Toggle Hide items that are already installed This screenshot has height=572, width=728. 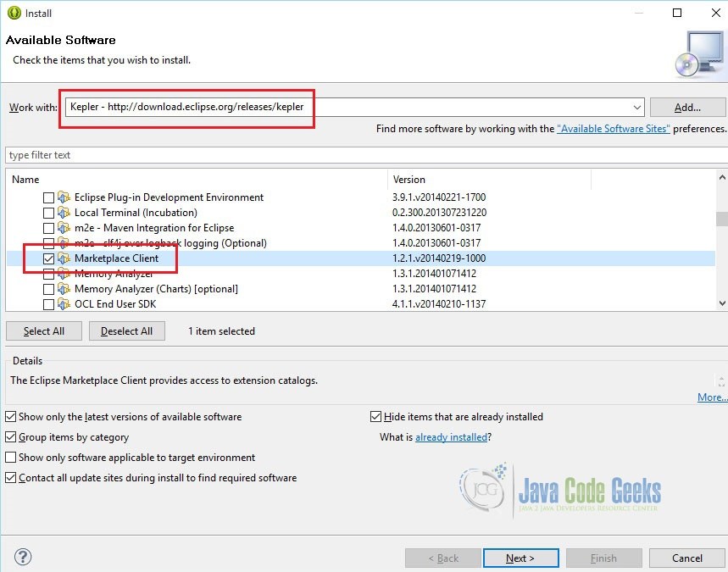(375, 416)
